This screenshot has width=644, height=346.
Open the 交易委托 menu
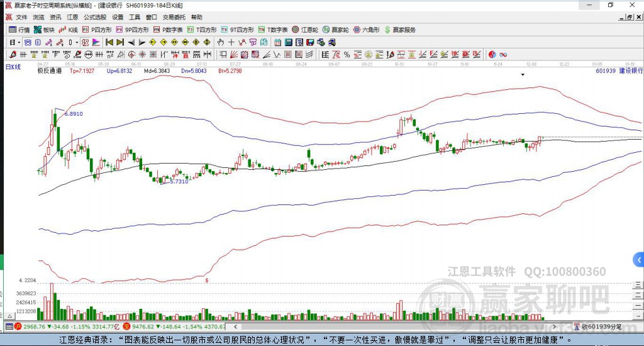[x=174, y=17]
